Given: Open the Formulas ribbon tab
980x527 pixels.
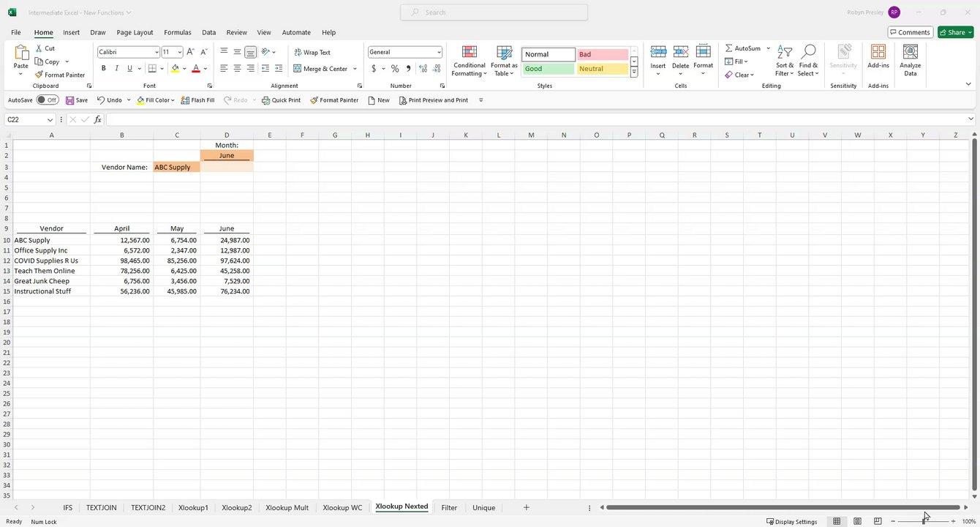Looking at the screenshot, I should point(177,32).
